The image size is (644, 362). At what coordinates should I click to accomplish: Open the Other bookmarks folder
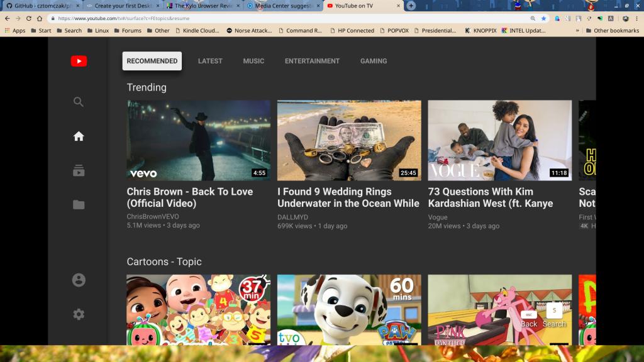tap(612, 30)
